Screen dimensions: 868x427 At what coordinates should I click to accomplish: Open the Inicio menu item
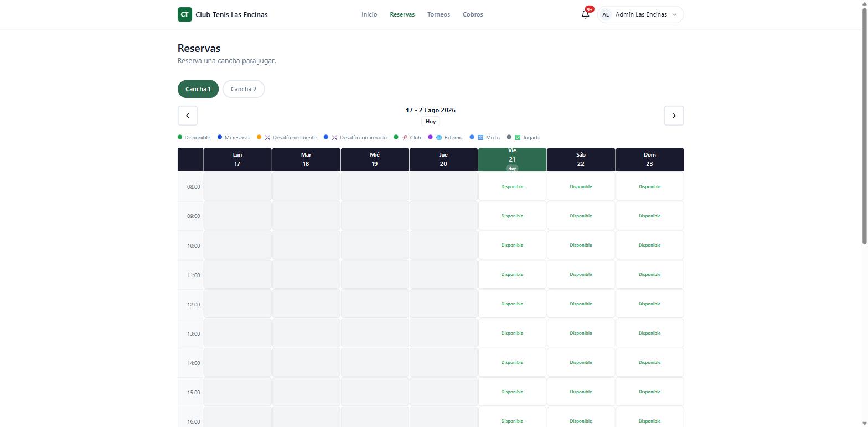tap(369, 14)
